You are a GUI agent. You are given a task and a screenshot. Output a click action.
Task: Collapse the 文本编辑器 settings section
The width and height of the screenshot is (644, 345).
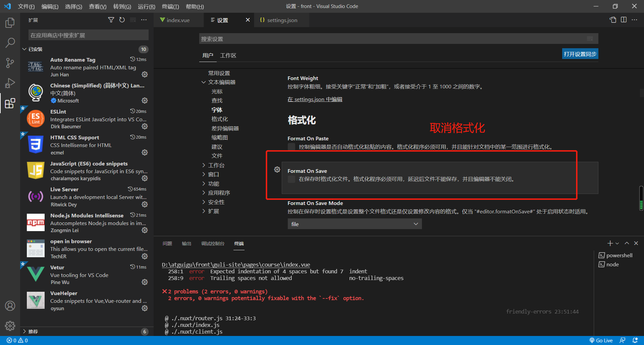pos(204,82)
